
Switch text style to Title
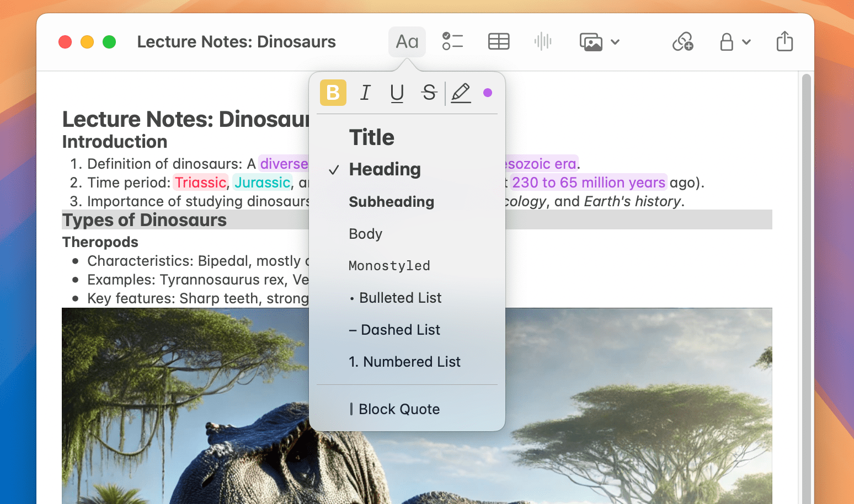pos(371,137)
